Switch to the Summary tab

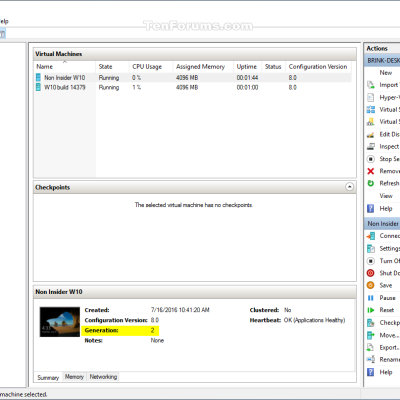coord(48,377)
